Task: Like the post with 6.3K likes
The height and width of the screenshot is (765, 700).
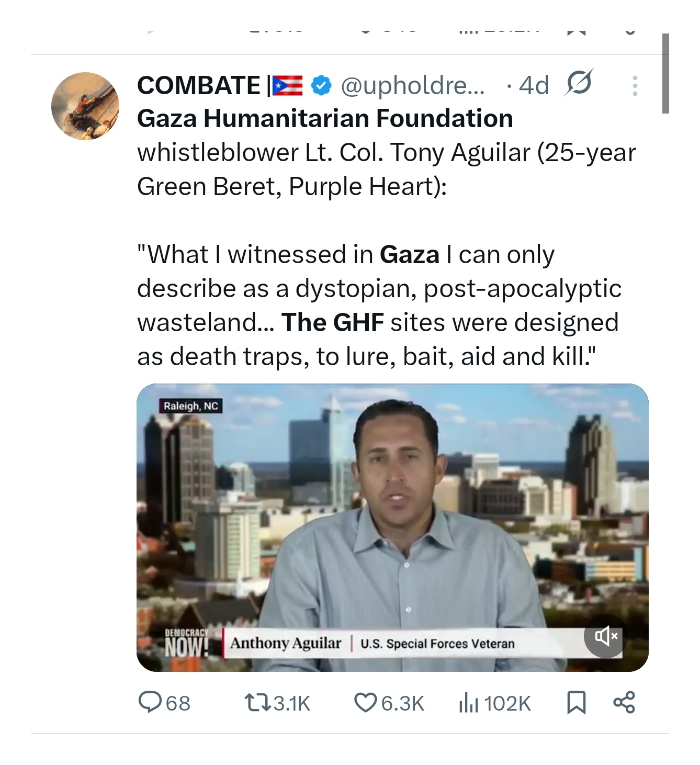Action: click(365, 702)
